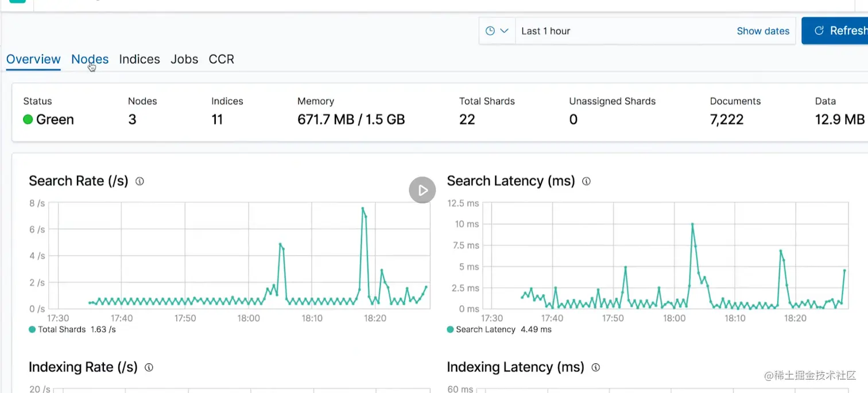Open the Jobs tab
868x393 pixels.
tap(184, 59)
